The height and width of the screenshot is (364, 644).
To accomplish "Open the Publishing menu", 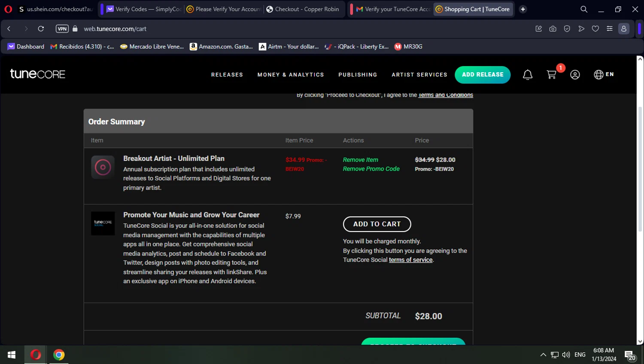I will click(x=358, y=75).
